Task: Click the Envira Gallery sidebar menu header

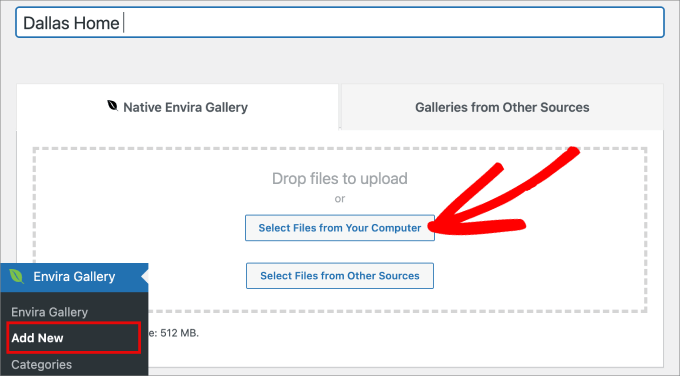Action: point(74,277)
